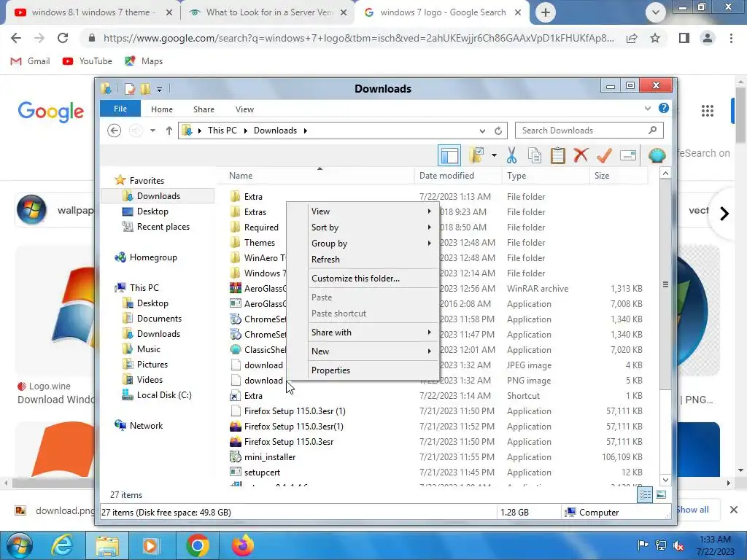This screenshot has width=747, height=560.
Task: Click the Rename icon in Explorer toolbar
Action: pos(628,155)
